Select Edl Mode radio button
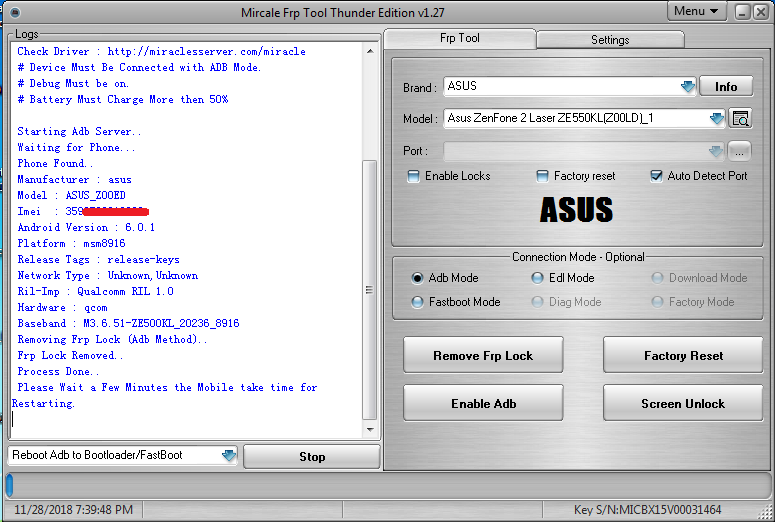This screenshot has width=775, height=522. 537,278
